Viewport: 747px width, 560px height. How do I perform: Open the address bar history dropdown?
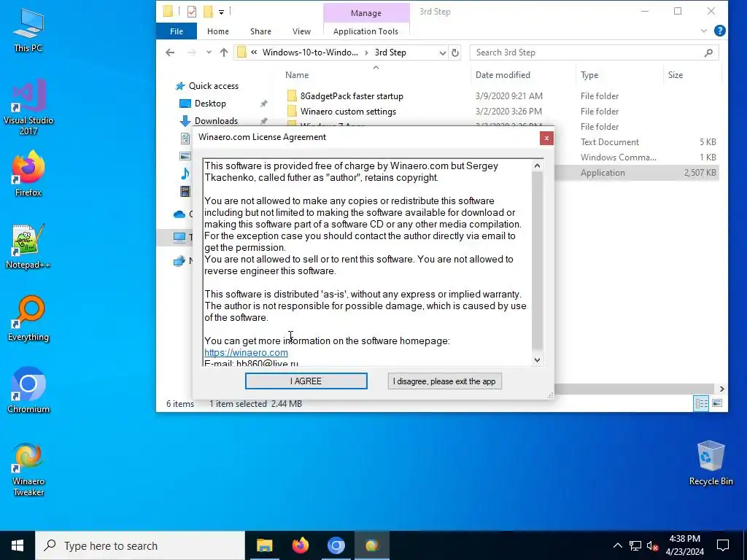443,52
